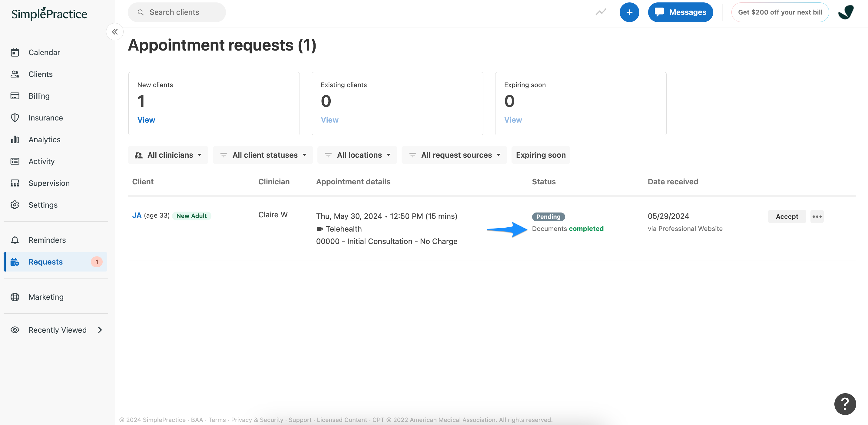Click the Documents completed status text
The height and width of the screenshot is (425, 868).
(568, 229)
